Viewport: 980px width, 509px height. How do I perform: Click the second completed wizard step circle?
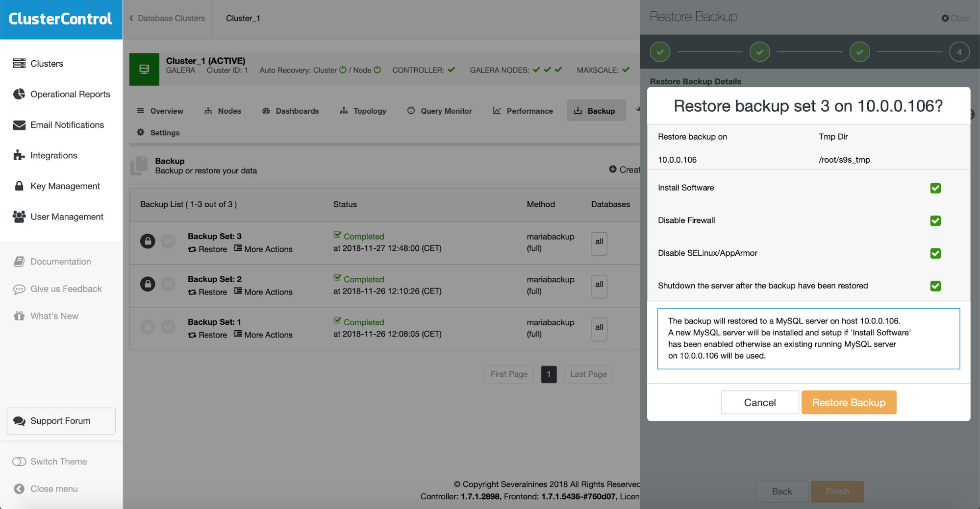point(759,51)
